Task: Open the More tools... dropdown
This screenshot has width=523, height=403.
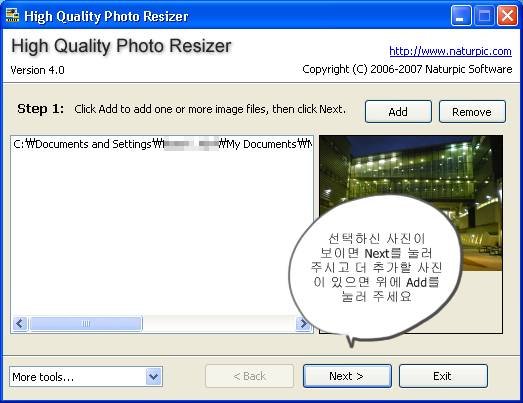Action: tap(86, 377)
